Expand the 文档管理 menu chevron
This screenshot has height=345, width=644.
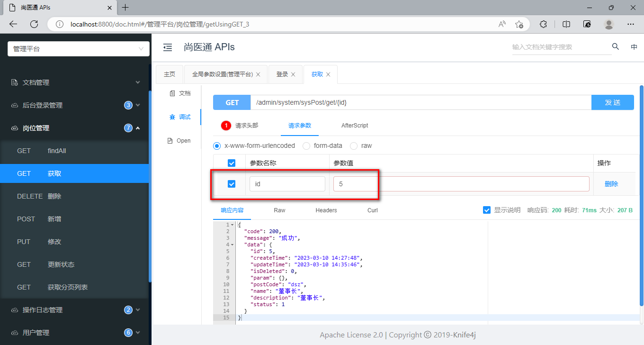pos(138,82)
